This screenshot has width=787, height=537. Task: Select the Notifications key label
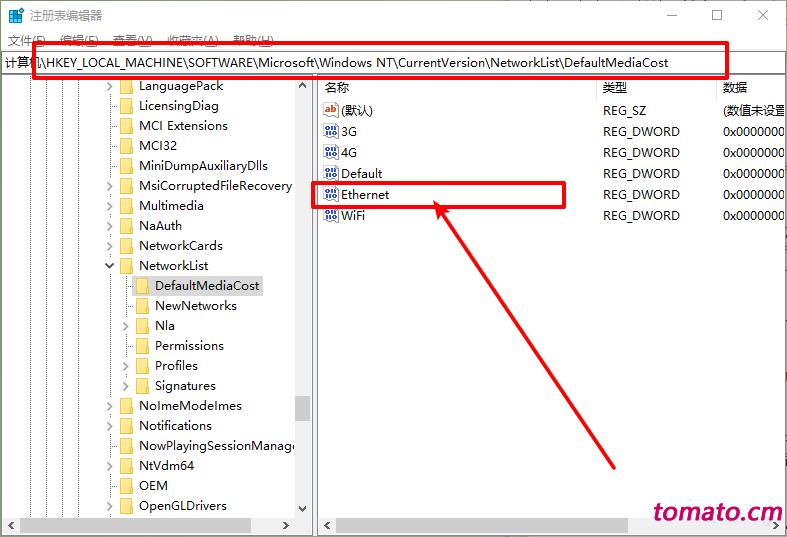(176, 426)
